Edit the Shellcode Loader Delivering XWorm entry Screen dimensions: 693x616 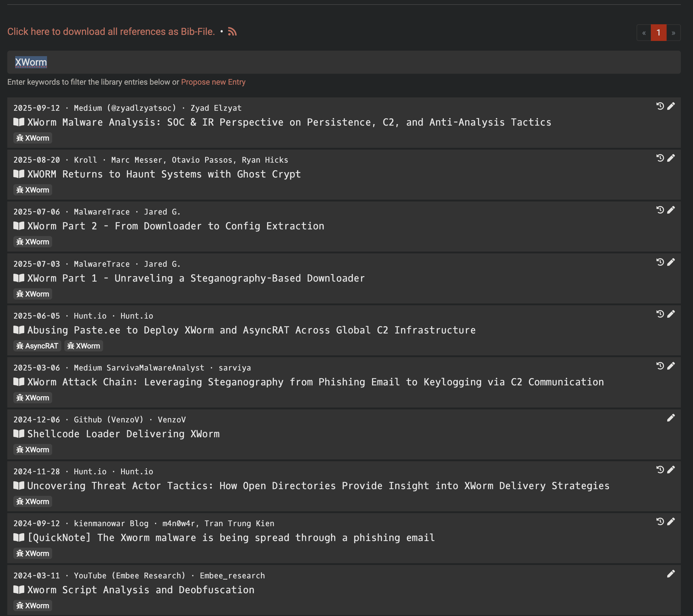click(x=671, y=418)
